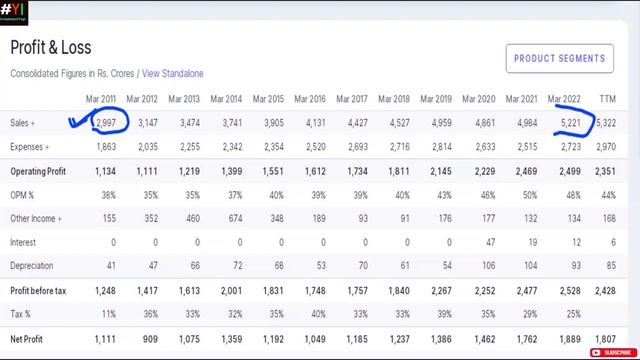Click OPM value 38%

click(109, 195)
